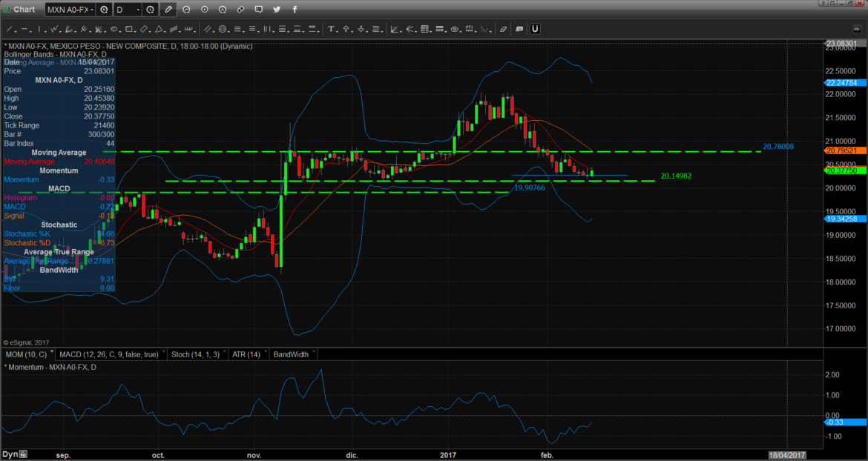Close the MOM (10, C) tab
The height and width of the screenshot is (461, 868).
pos(52,351)
